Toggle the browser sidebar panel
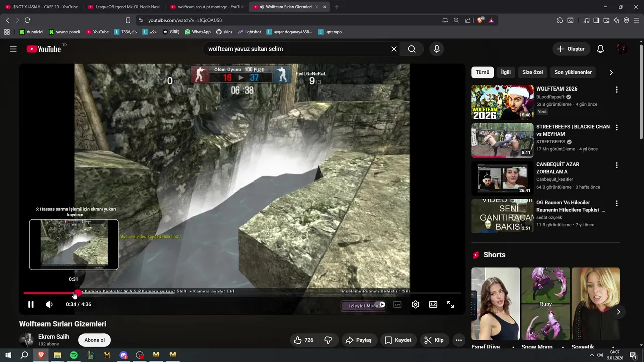The height and width of the screenshot is (362, 644). tap(596, 20)
